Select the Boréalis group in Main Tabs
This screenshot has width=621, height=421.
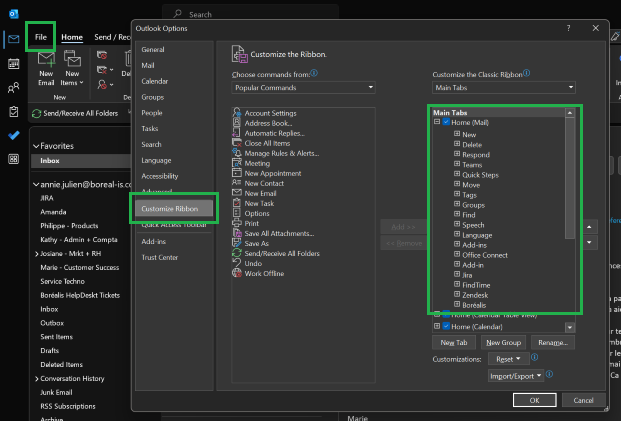474,305
